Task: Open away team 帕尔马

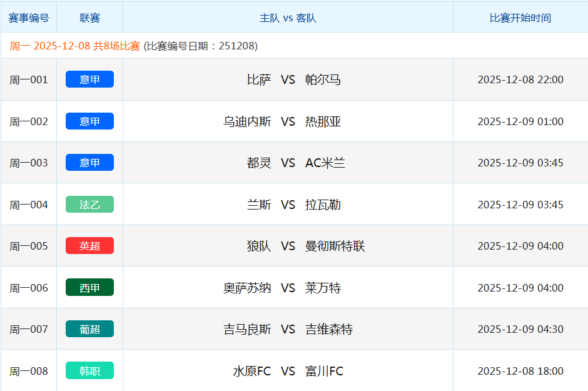Action: click(x=323, y=79)
